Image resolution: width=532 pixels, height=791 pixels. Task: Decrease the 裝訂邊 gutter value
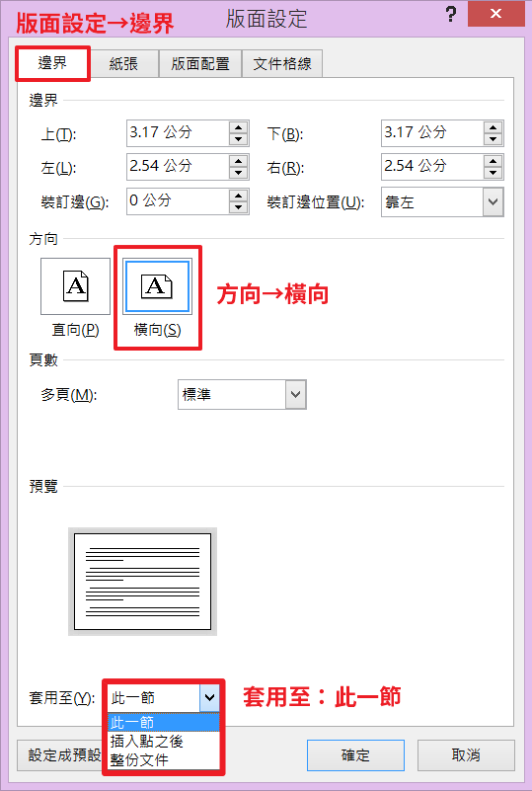point(238,207)
